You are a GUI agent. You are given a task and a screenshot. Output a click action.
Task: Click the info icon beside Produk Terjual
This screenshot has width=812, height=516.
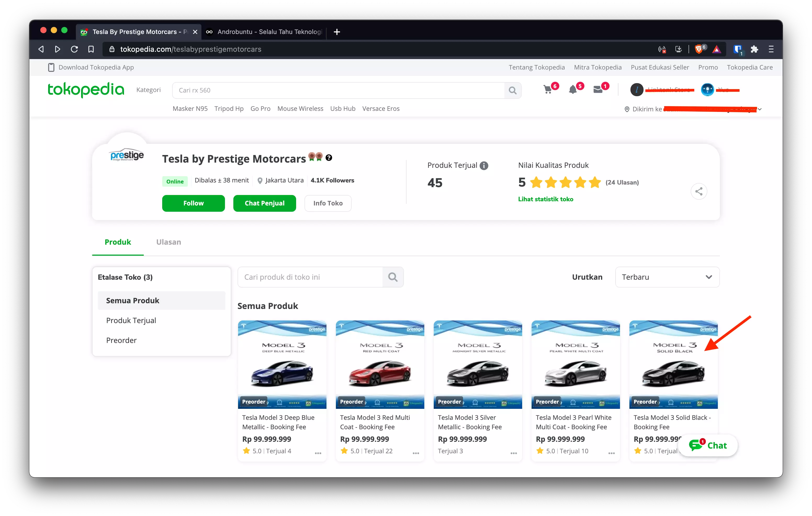coord(484,165)
